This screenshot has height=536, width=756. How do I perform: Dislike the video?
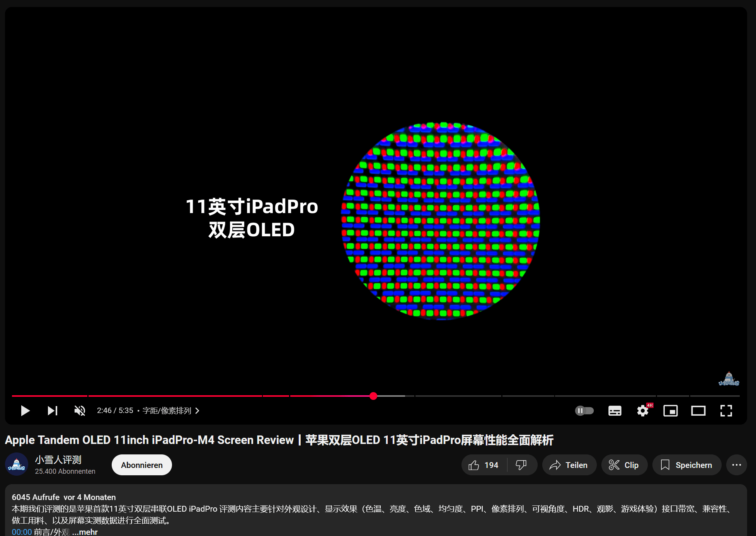(x=522, y=465)
